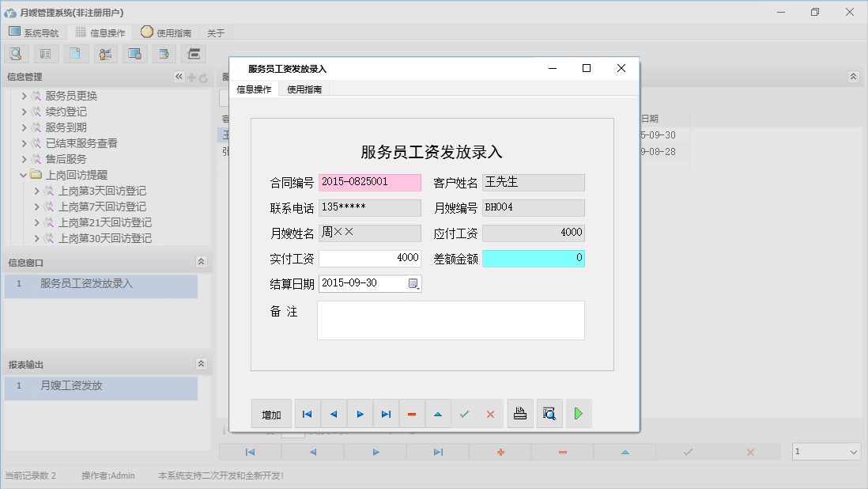Screen dimensions: 868x489
Task: Click the print icon in the dialog toolbar
Action: point(520,413)
